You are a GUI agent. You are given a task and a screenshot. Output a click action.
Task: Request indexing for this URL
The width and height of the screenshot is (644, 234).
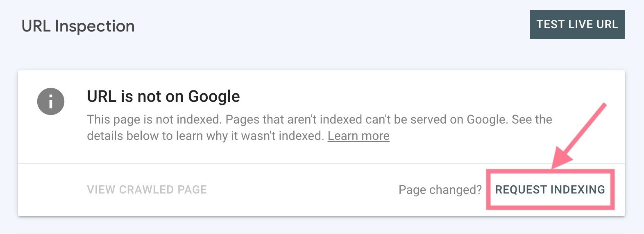pos(550,190)
